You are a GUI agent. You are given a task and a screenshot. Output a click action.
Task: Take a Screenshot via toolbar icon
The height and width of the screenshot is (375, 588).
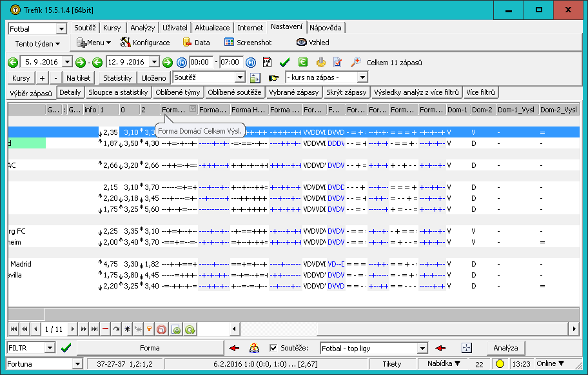pos(229,42)
